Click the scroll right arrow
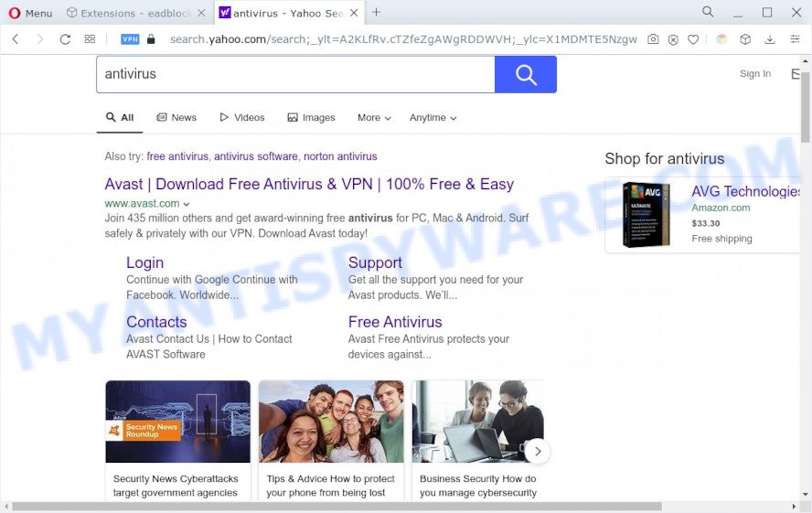Image resolution: width=812 pixels, height=513 pixels. coord(794,506)
